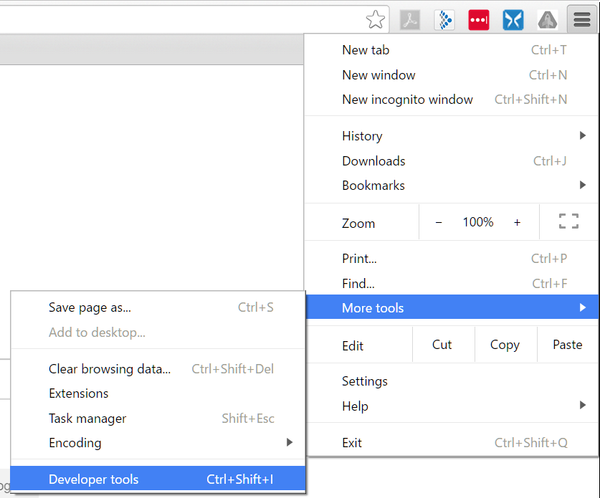
Task: Decrease zoom with the minus button
Action: (438, 222)
